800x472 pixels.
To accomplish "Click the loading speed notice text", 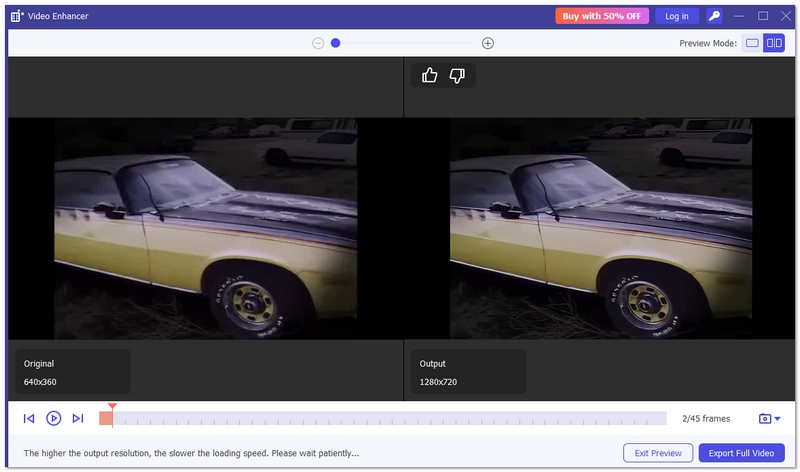I will pos(191,453).
